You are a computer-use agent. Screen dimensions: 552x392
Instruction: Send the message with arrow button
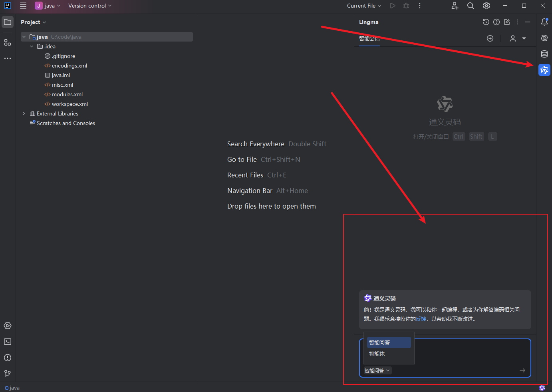pos(522,370)
